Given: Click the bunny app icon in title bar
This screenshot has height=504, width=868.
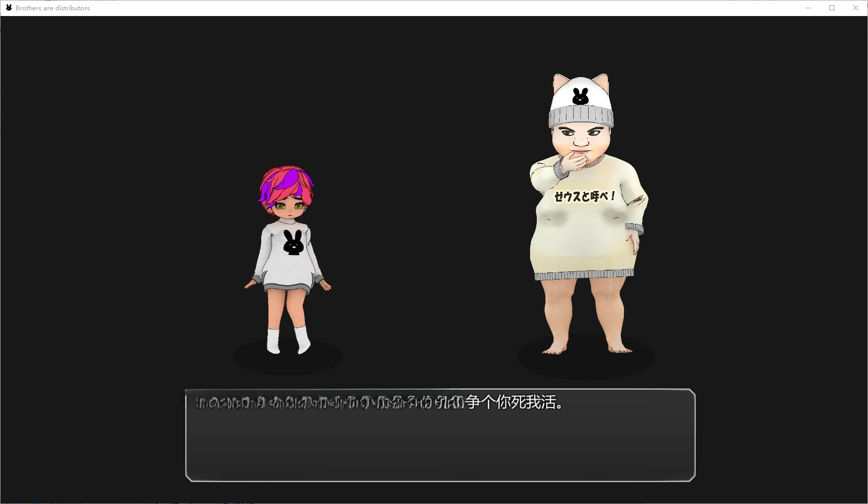Looking at the screenshot, I should pos(9,8).
